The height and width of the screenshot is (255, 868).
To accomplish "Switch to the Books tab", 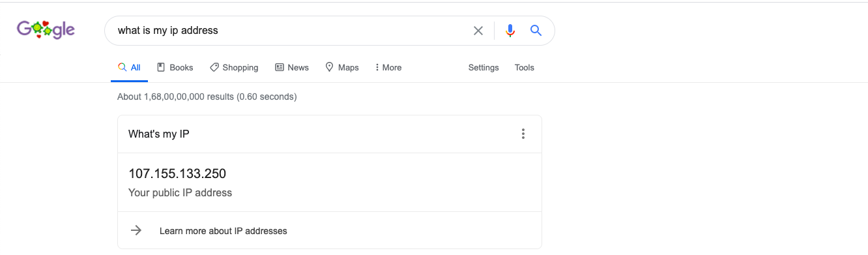I will [175, 67].
